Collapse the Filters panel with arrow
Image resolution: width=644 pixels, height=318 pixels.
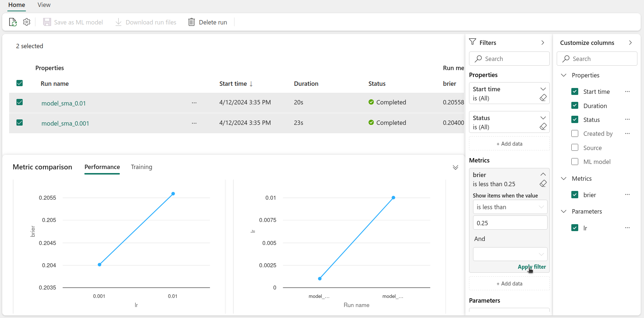(x=543, y=43)
